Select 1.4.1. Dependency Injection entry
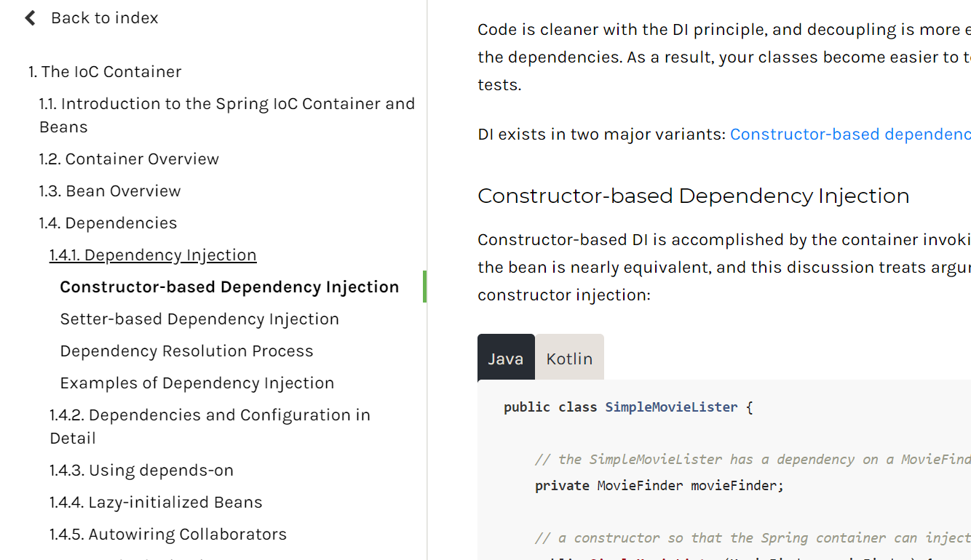971x560 pixels. coord(153,255)
